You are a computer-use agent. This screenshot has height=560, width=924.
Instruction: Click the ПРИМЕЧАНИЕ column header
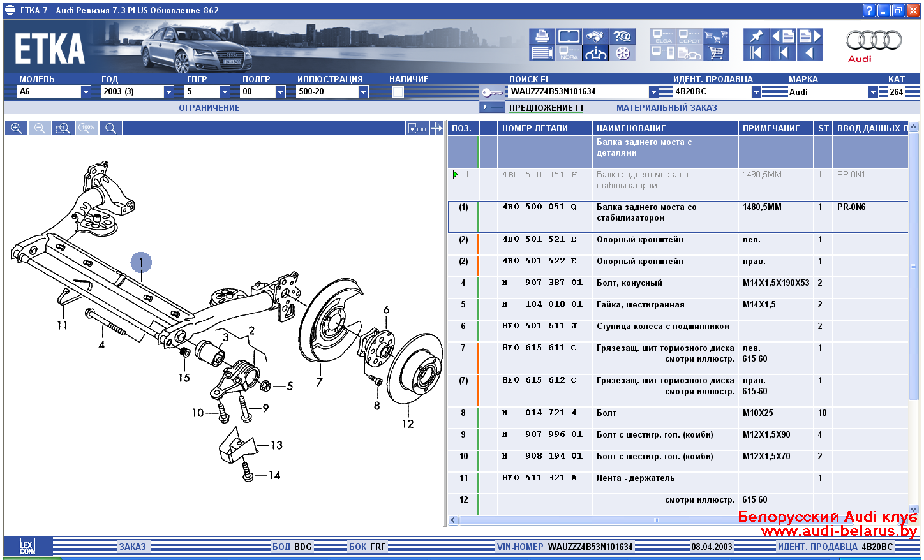[776, 128]
